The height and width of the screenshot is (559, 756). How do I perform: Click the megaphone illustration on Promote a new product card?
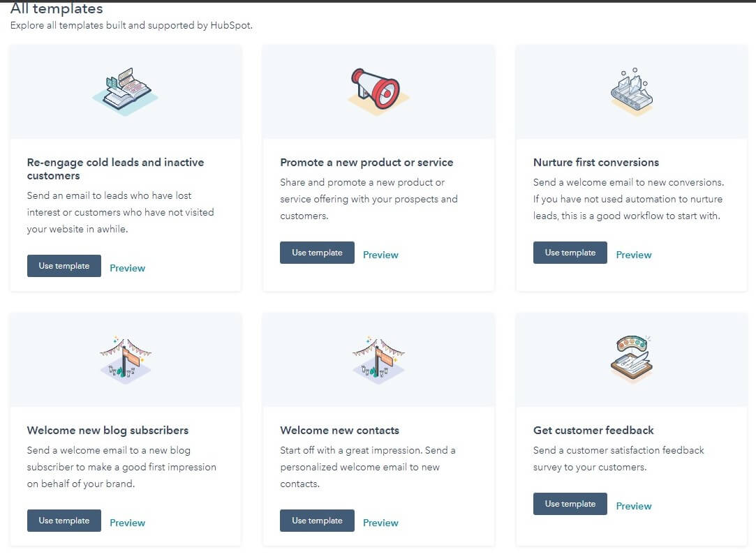point(378,90)
